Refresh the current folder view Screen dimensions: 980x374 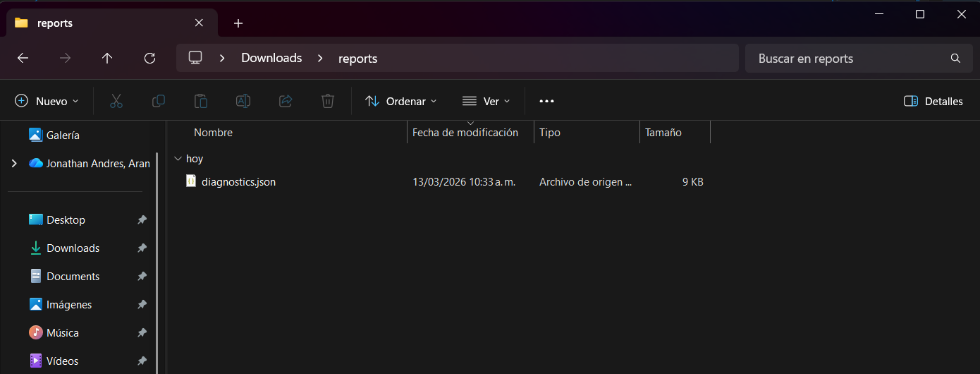149,59
